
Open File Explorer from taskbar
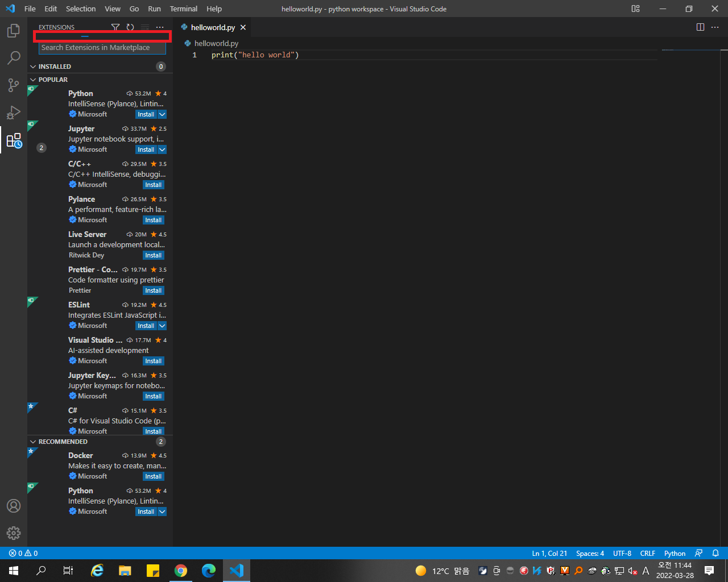point(125,571)
